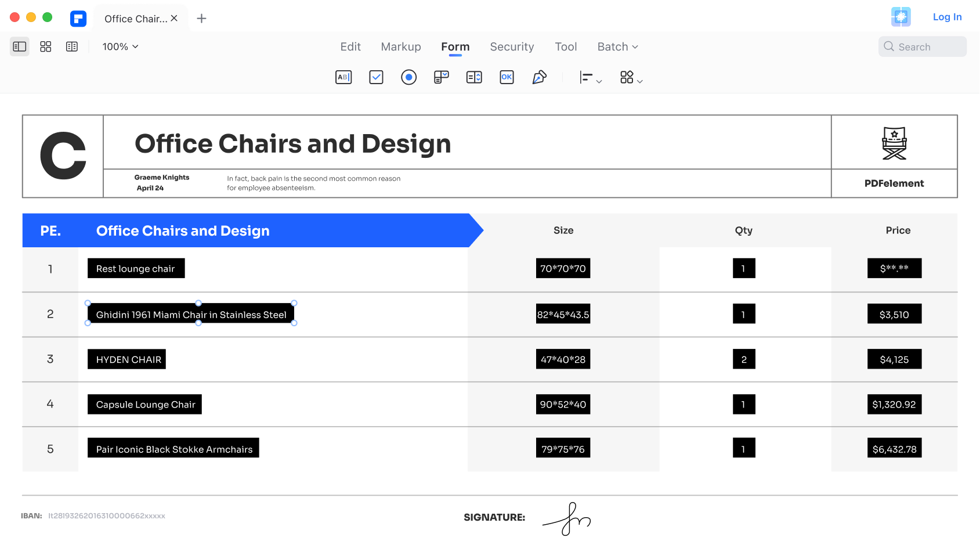Choose the combo box form tool
This screenshot has height=559, width=980.
[442, 77]
